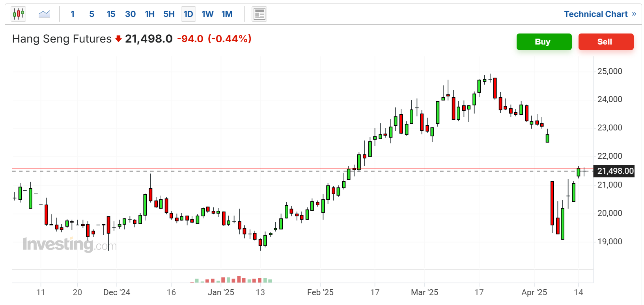Switch to the area chart icon
Image resolution: width=644 pixels, height=305 pixels.
click(44, 14)
